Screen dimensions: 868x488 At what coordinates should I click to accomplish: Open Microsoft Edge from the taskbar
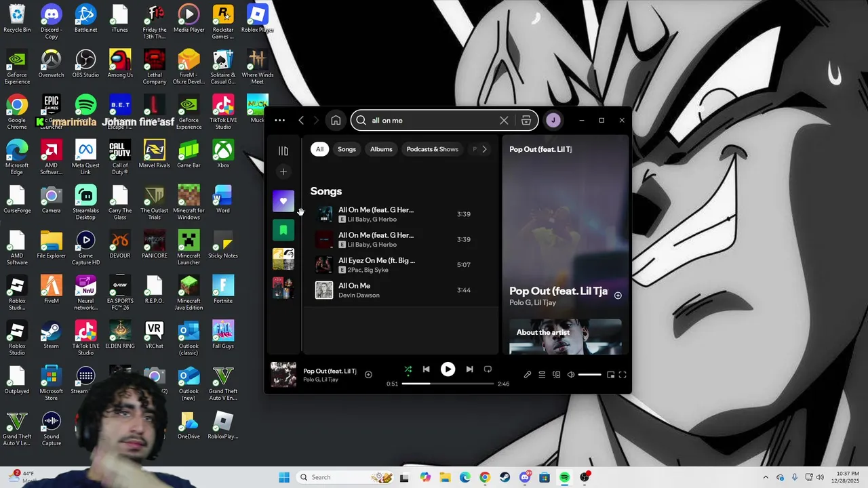[465, 477]
